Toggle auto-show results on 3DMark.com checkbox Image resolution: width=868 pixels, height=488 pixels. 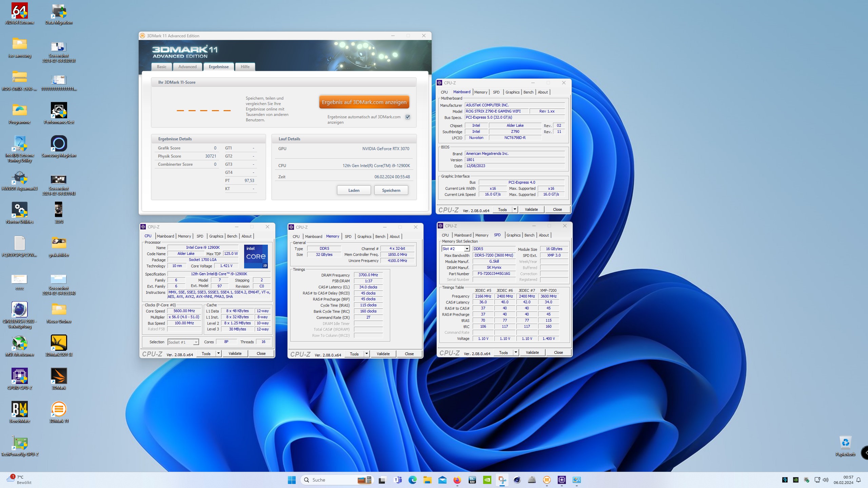408,117
